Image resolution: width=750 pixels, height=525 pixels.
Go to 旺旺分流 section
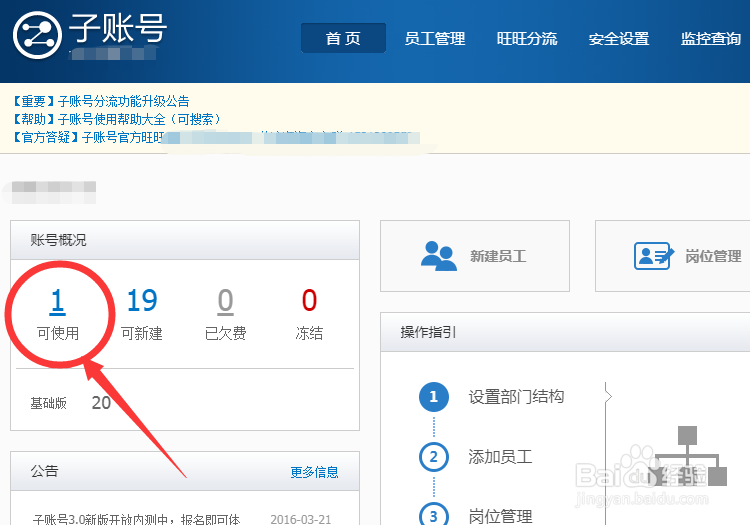(x=527, y=39)
